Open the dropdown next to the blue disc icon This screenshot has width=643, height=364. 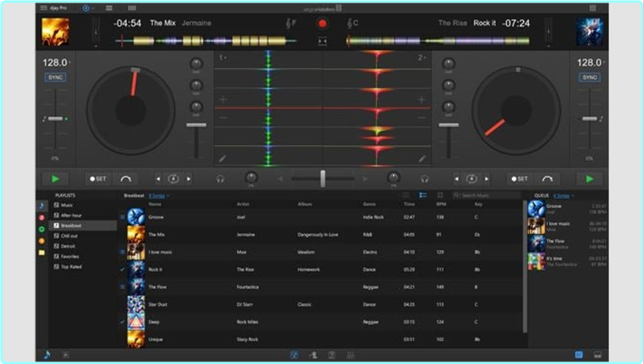pos(93,8)
